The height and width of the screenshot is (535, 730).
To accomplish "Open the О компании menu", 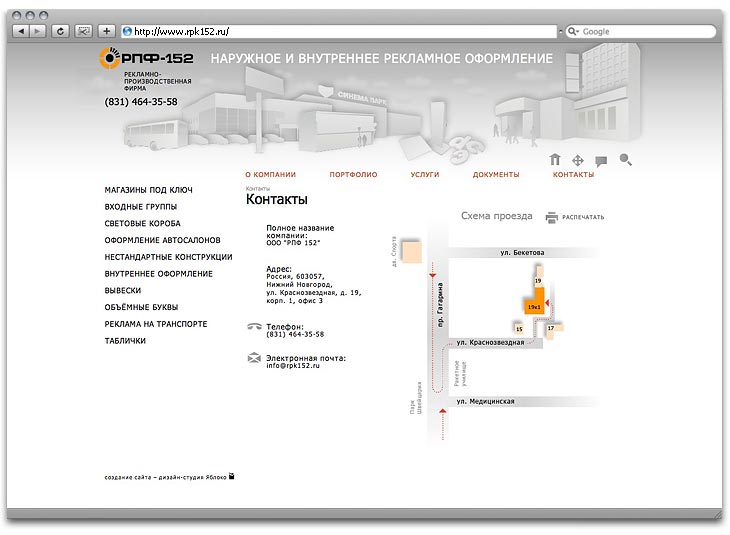I will [270, 175].
